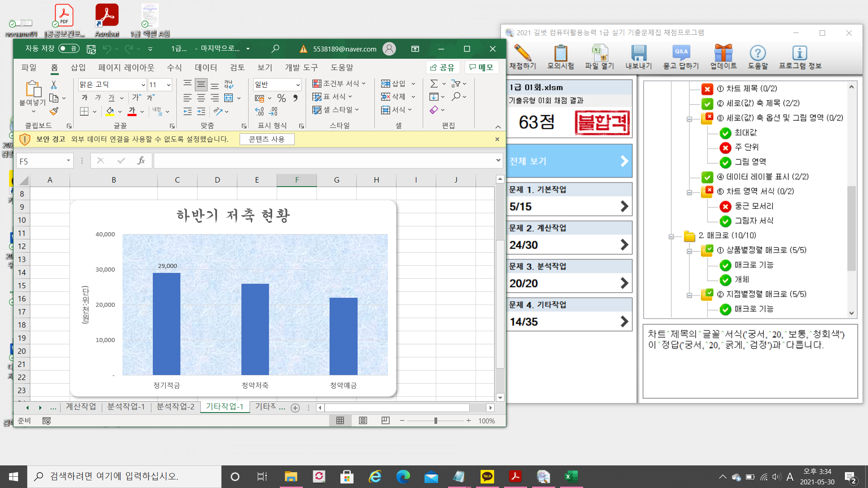868x488 pixels.
Task: Switch to 분석작업-1 sheet tab
Action: (x=126, y=407)
